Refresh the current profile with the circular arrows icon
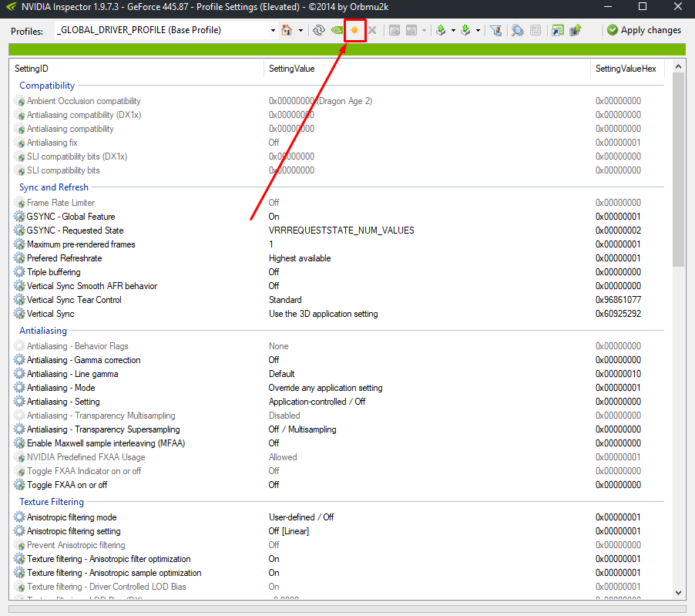 click(319, 30)
